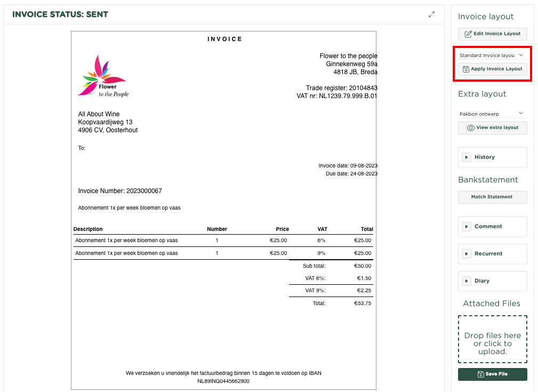Click the Attached Files heading
This screenshot has height=392, width=538.
[x=492, y=304]
